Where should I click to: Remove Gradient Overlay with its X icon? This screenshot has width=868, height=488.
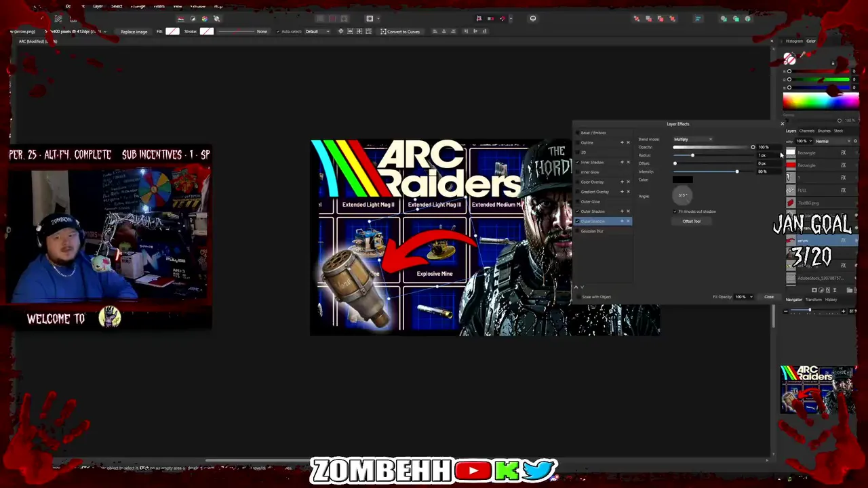pos(628,192)
